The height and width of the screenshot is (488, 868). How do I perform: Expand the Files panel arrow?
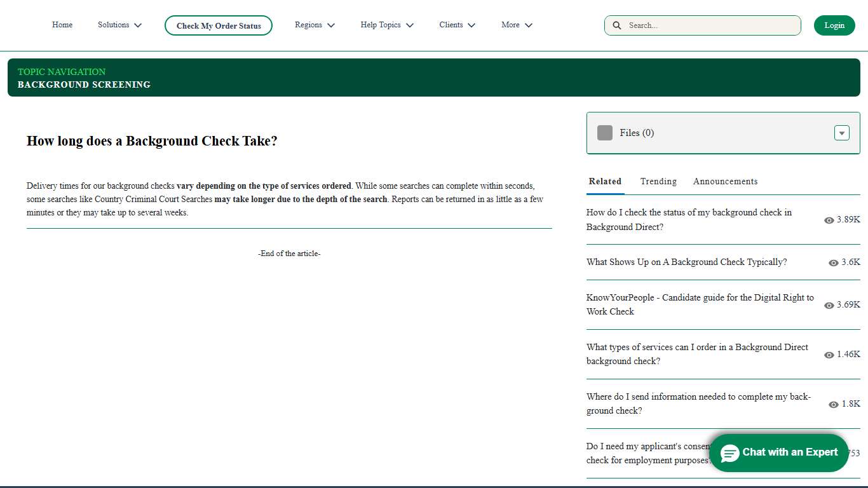click(x=841, y=133)
